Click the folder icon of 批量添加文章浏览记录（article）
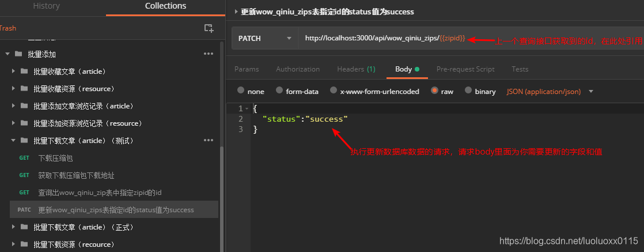Image resolution: width=644 pixels, height=252 pixels. [x=24, y=106]
